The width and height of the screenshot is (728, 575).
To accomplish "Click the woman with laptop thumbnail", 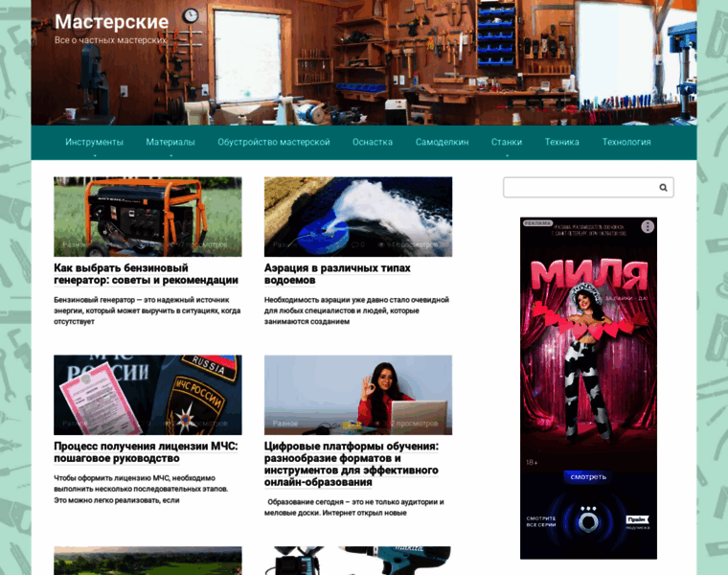I will pos(358,395).
